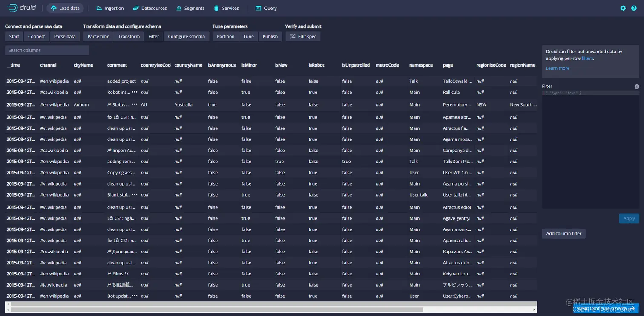Click the isNew column header
Viewport: 644px width, 316px height.
tap(281, 65)
